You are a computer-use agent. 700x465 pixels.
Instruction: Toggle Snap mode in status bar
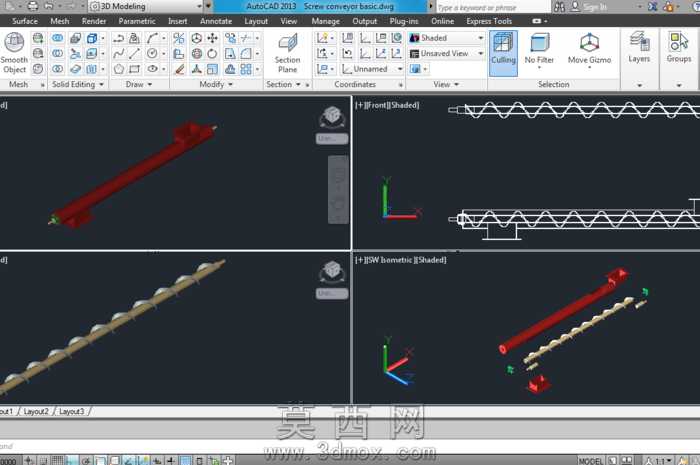coord(43,460)
